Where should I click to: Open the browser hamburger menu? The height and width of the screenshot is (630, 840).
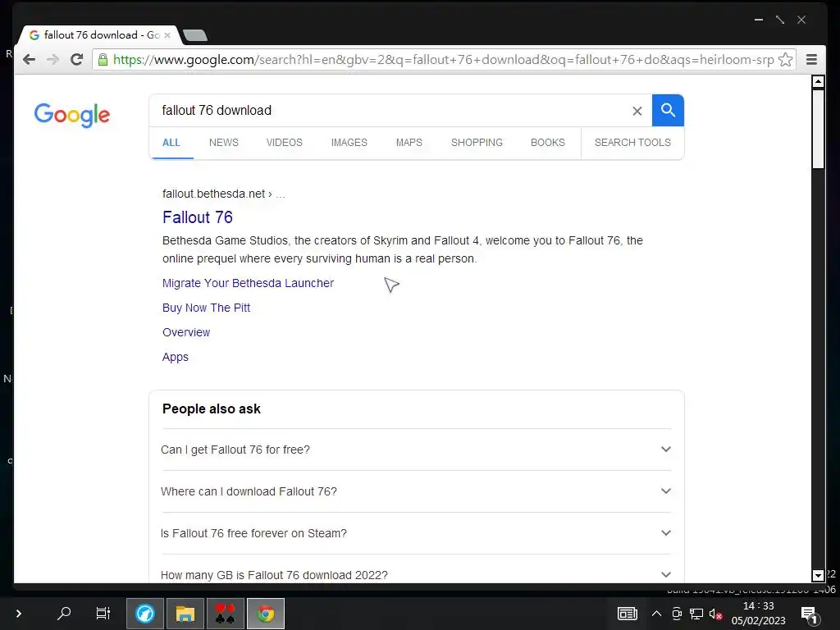[811, 59]
